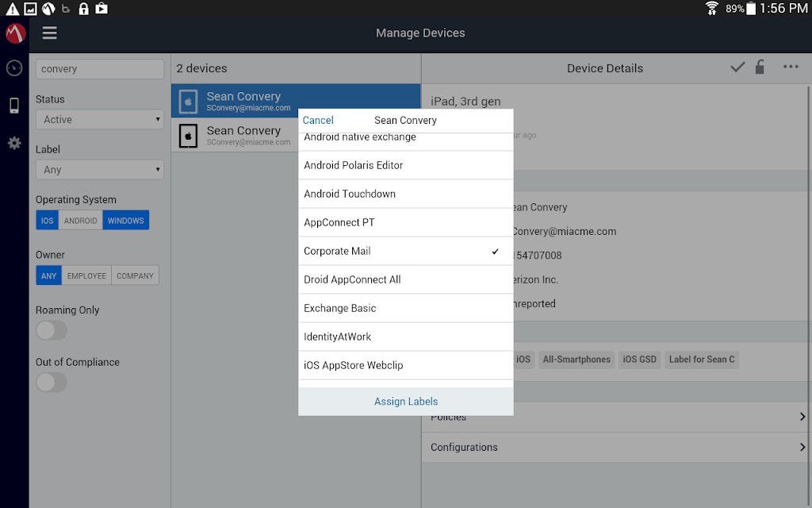The width and height of the screenshot is (812, 508).
Task: Toggle the WINDOWS operating system filter
Action: pos(126,221)
